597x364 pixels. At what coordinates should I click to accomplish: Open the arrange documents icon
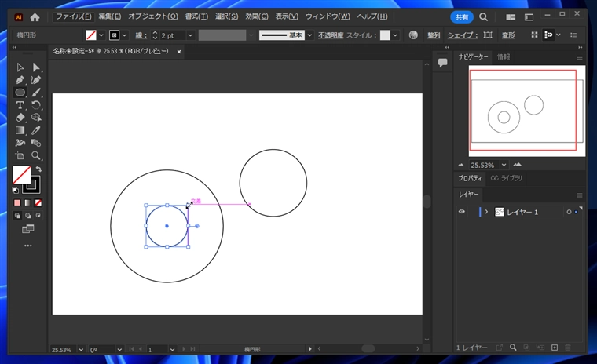pyautogui.click(x=511, y=17)
